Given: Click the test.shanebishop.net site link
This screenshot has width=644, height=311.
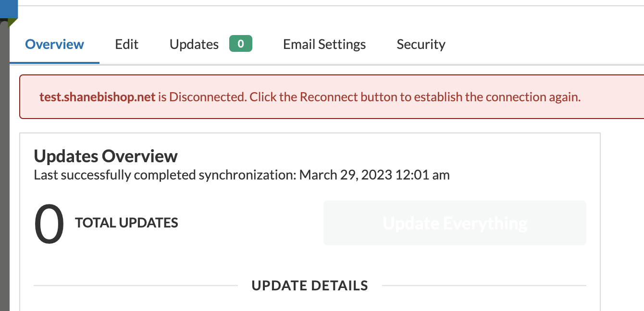Looking at the screenshot, I should 97,96.
